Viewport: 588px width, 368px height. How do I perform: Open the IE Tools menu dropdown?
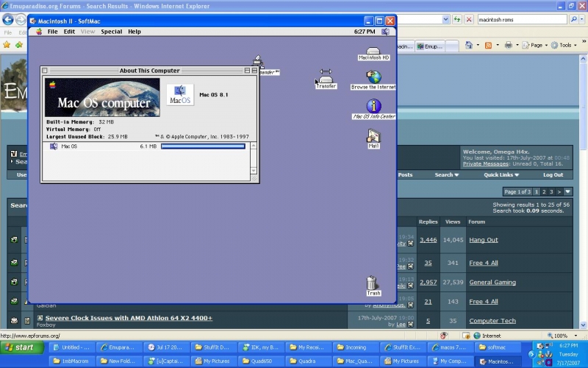pos(564,45)
